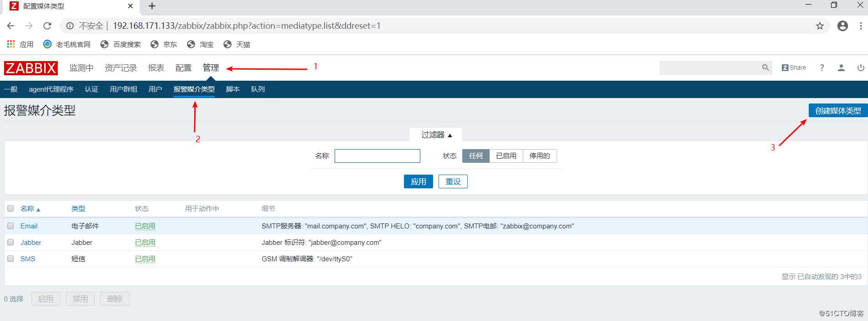Switch to agent代理程序 submenu
This screenshot has width=868, height=321.
51,89
